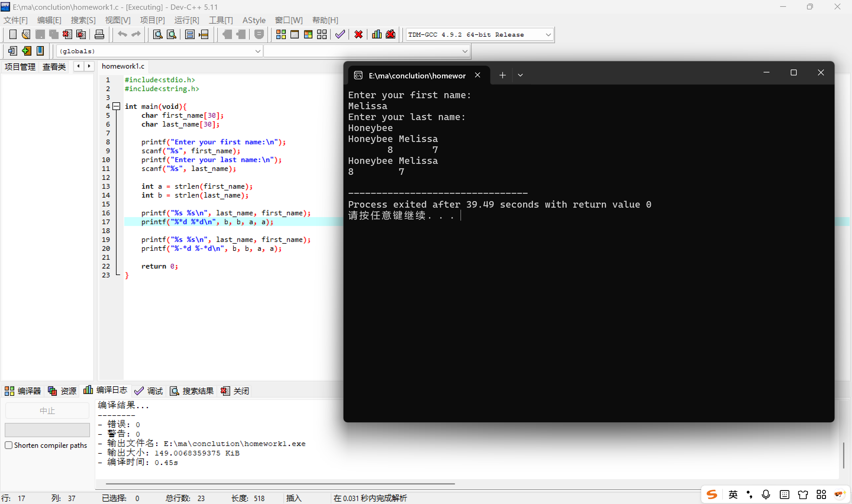Click the 关闭 button in bottom panel

point(235,391)
